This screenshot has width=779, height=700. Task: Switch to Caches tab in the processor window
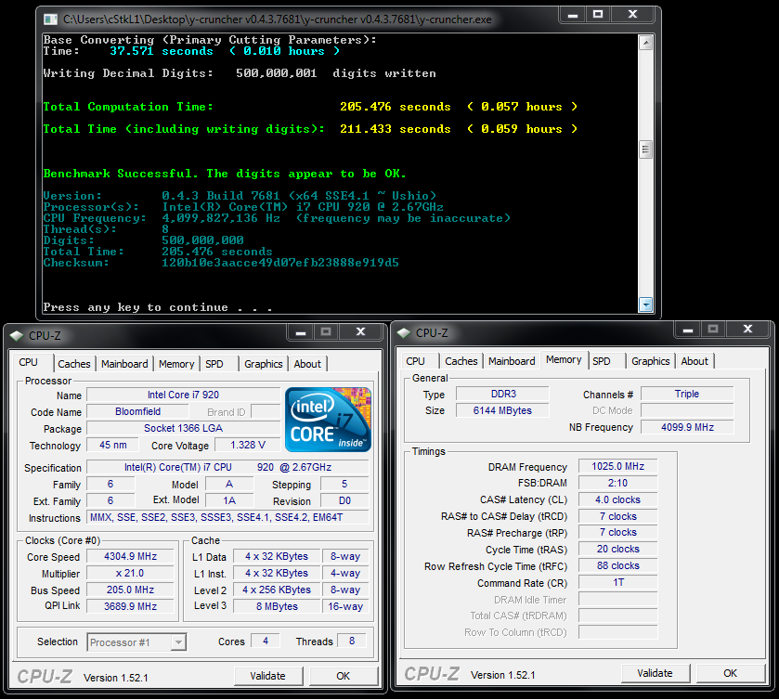pyautogui.click(x=74, y=364)
